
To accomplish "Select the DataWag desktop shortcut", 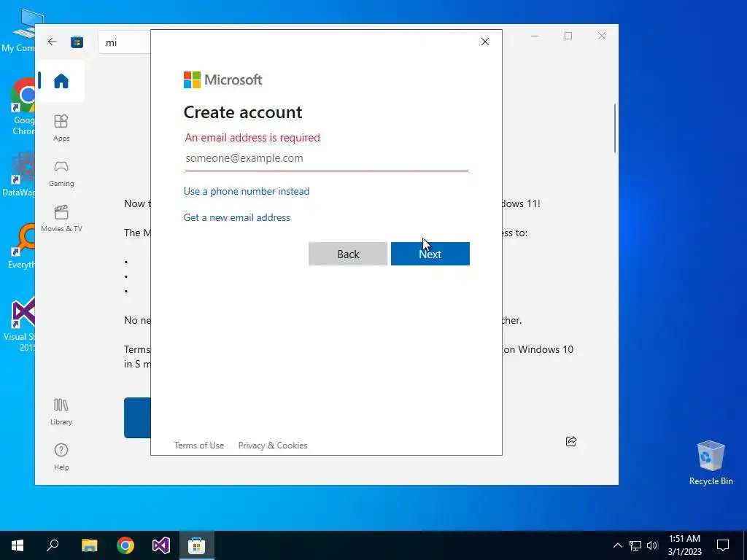I will tap(19, 174).
